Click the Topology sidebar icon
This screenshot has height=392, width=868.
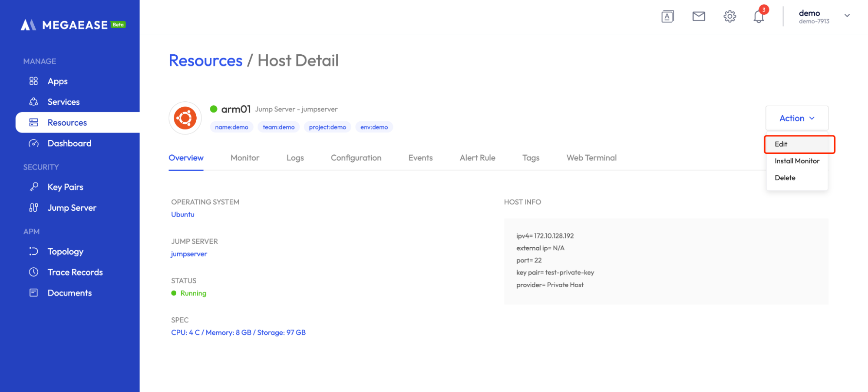34,252
